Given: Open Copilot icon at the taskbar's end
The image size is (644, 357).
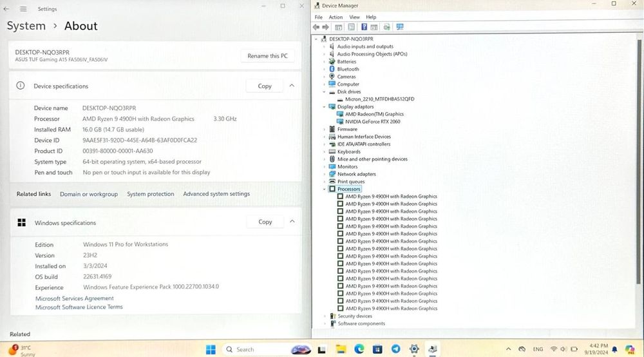Looking at the screenshot, I should 630,350.
